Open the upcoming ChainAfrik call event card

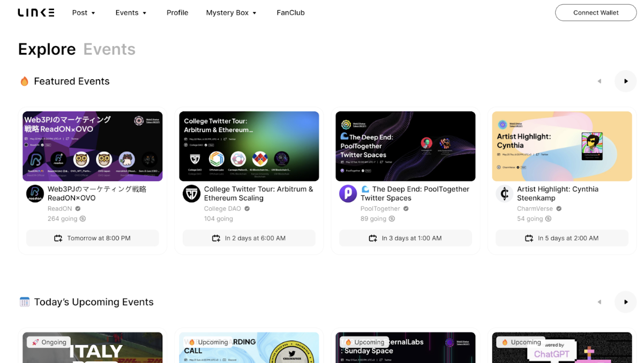pyautogui.click(x=249, y=347)
